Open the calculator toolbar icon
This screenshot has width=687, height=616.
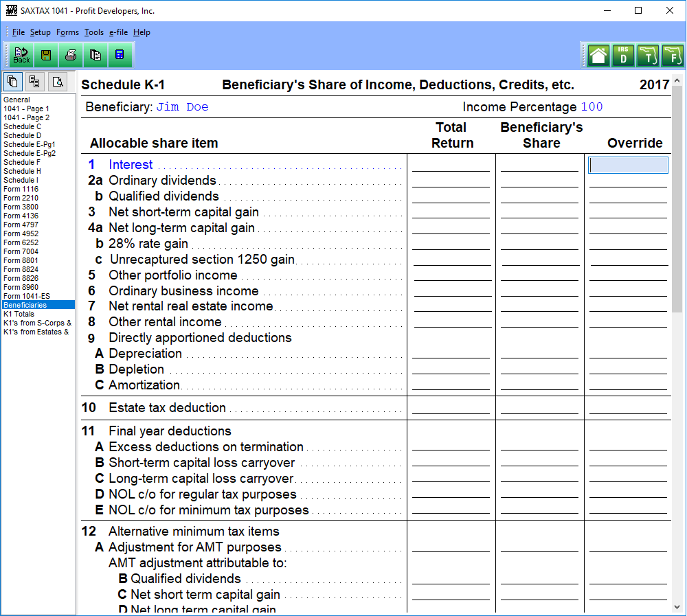click(x=120, y=55)
